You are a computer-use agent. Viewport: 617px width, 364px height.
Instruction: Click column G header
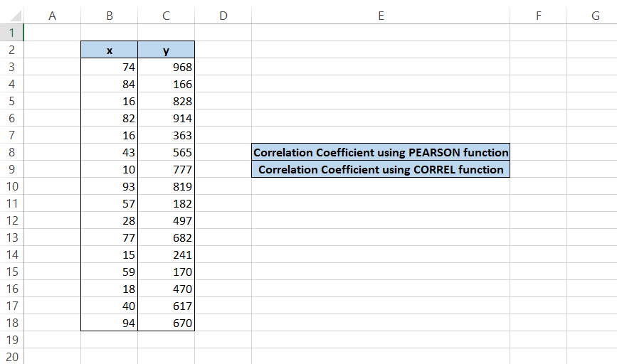tap(595, 16)
